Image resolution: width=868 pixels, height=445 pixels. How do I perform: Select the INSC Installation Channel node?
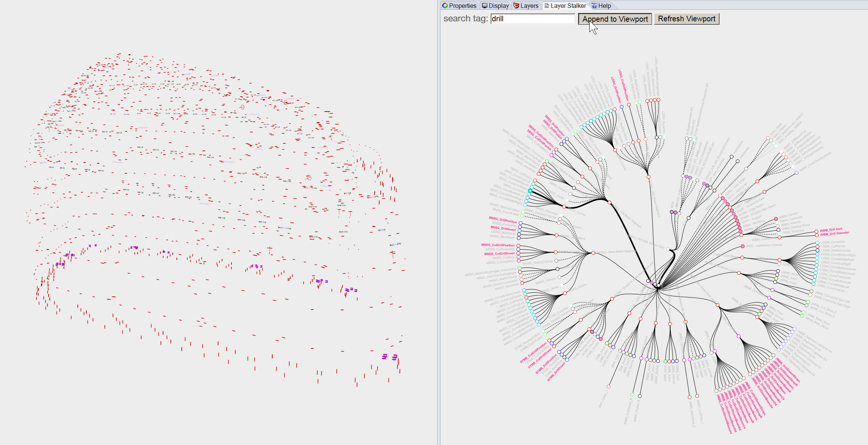(742, 246)
